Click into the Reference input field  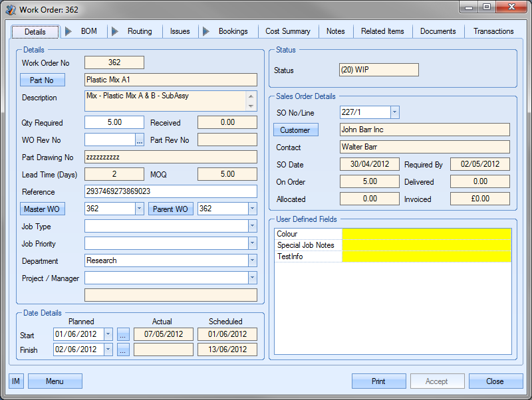coord(170,191)
